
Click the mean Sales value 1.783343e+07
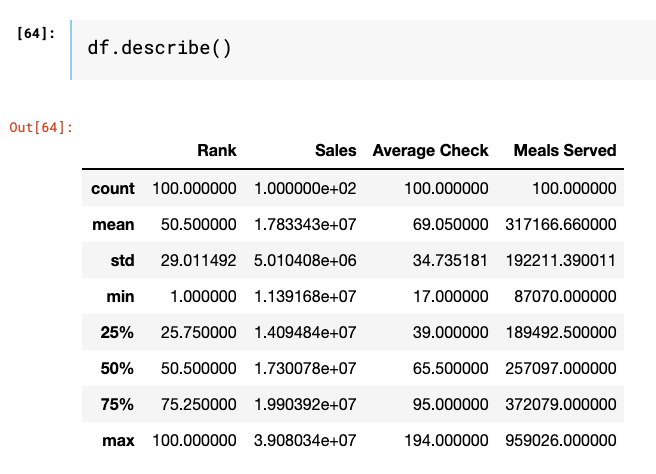click(305, 225)
